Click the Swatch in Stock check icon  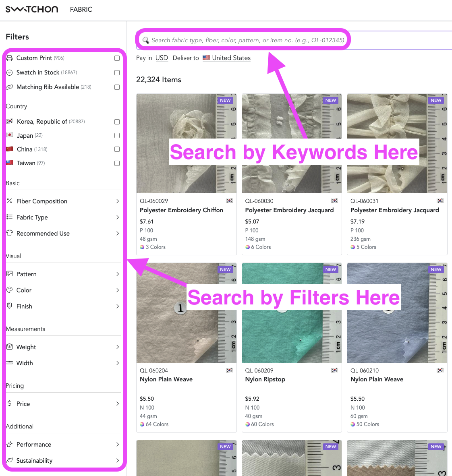[10, 72]
